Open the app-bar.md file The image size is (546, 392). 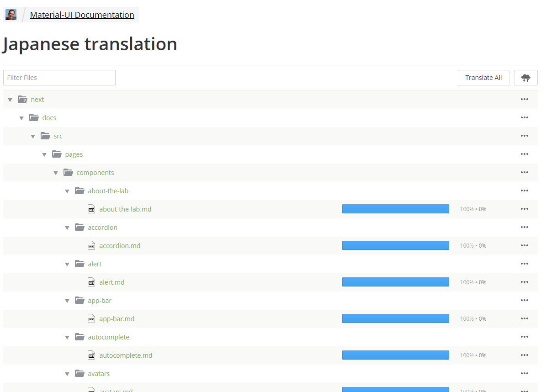click(117, 319)
